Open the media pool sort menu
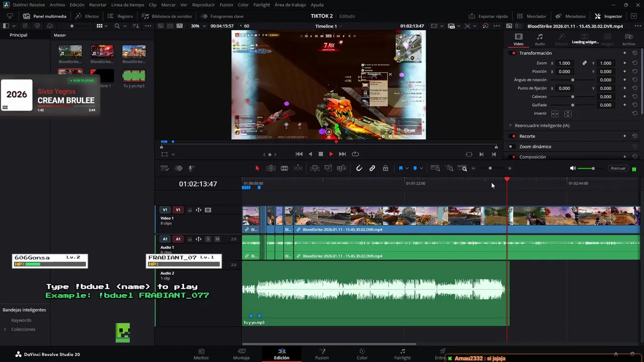 [x=136, y=26]
